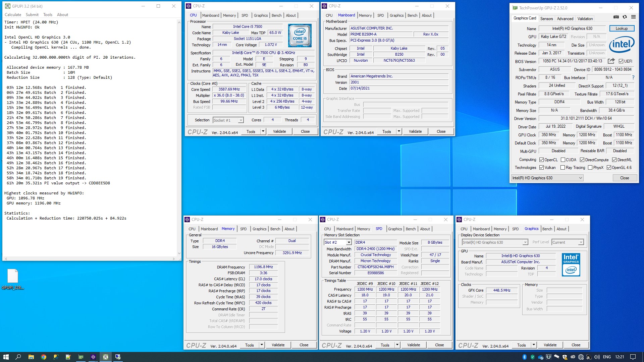Launch Google Chrome from the taskbar

(x=43, y=357)
